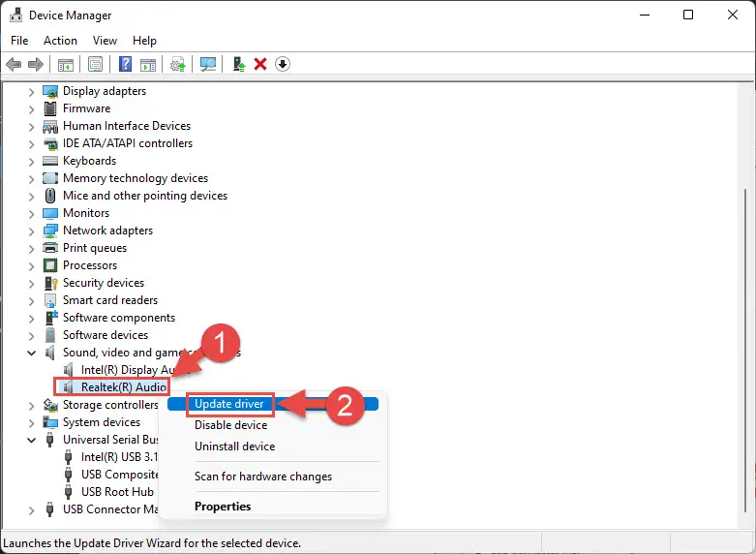Click the blue Help toolbar icon
Viewport: 756px width, 554px height.
point(125,64)
